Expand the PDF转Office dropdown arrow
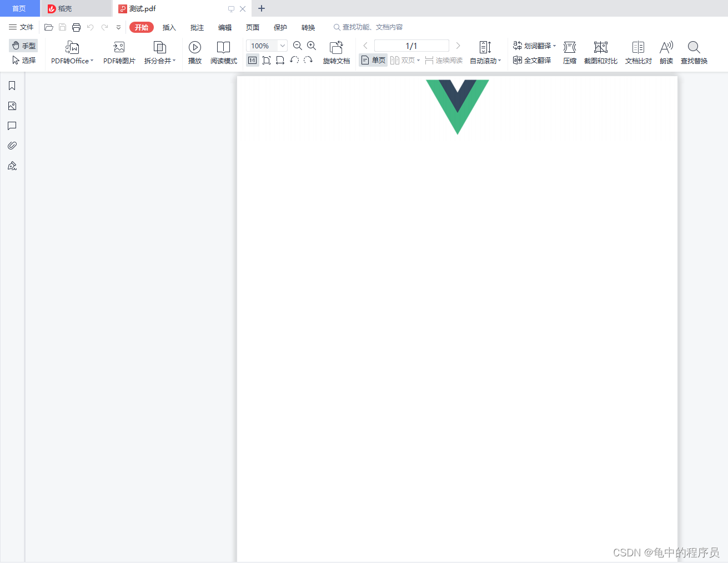 [92, 61]
